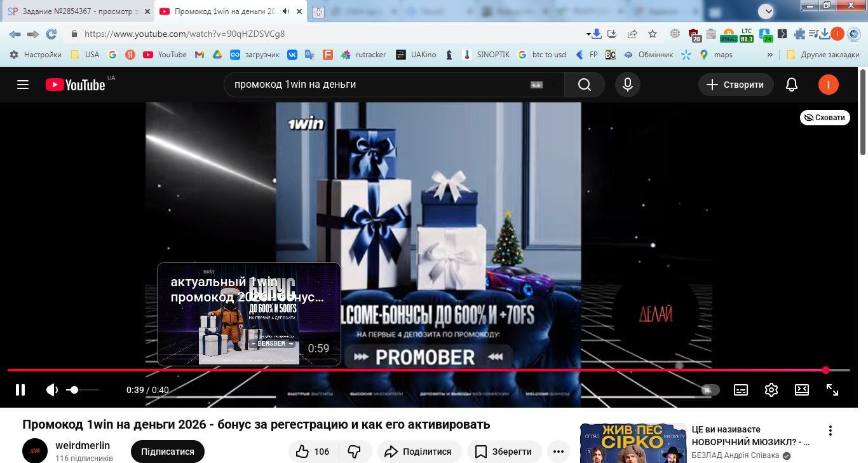
Task: Open options for the recommended video
Action: (x=830, y=431)
